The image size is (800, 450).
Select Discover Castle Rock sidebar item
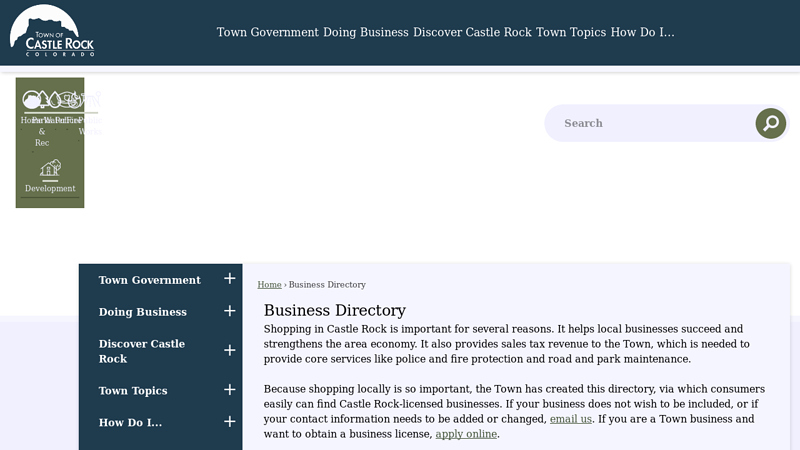point(142,351)
